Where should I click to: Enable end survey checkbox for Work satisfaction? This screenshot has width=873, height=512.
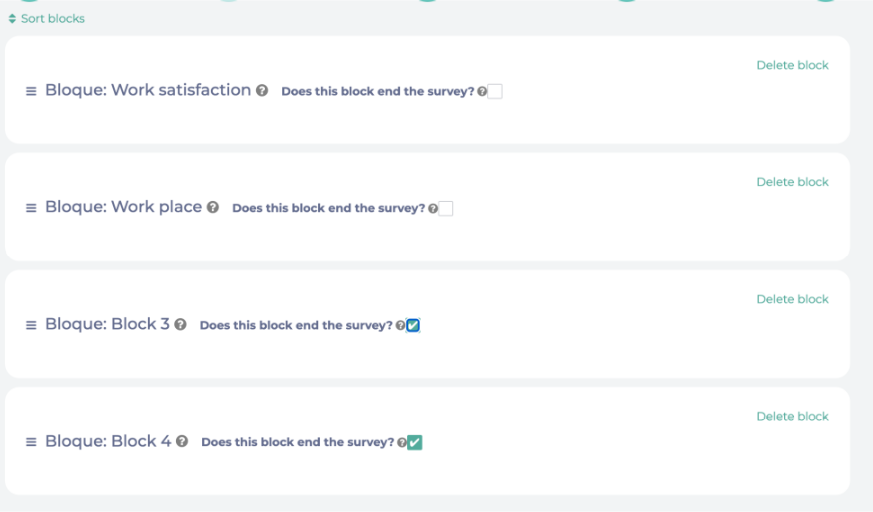point(495,92)
